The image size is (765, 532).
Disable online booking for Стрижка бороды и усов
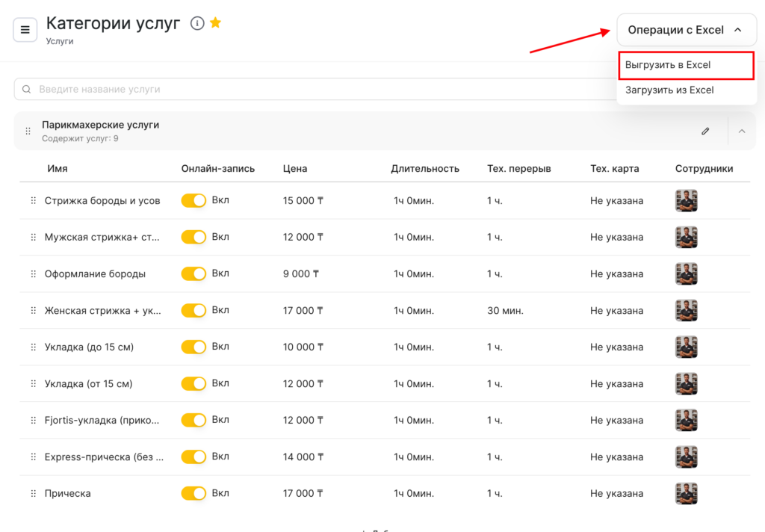click(193, 200)
